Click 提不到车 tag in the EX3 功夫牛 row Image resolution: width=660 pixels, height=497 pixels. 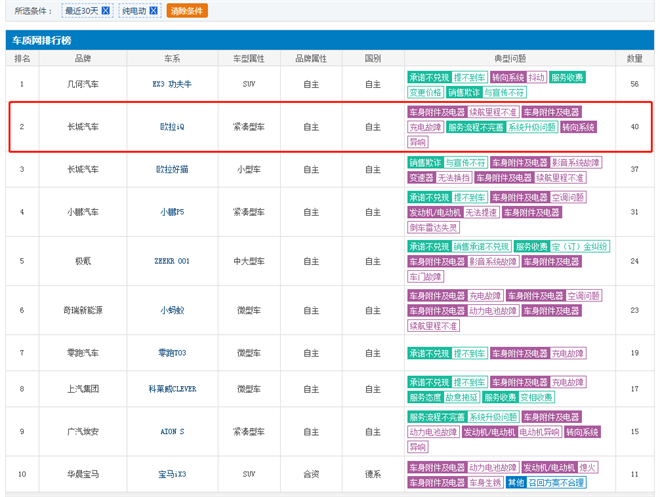(470, 77)
